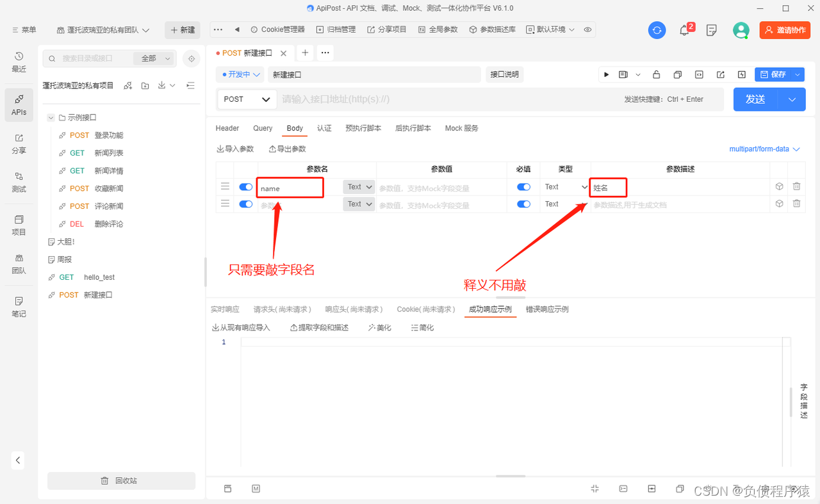Click the 邀请协作 invite button
The height and width of the screenshot is (504, 820).
785,30
